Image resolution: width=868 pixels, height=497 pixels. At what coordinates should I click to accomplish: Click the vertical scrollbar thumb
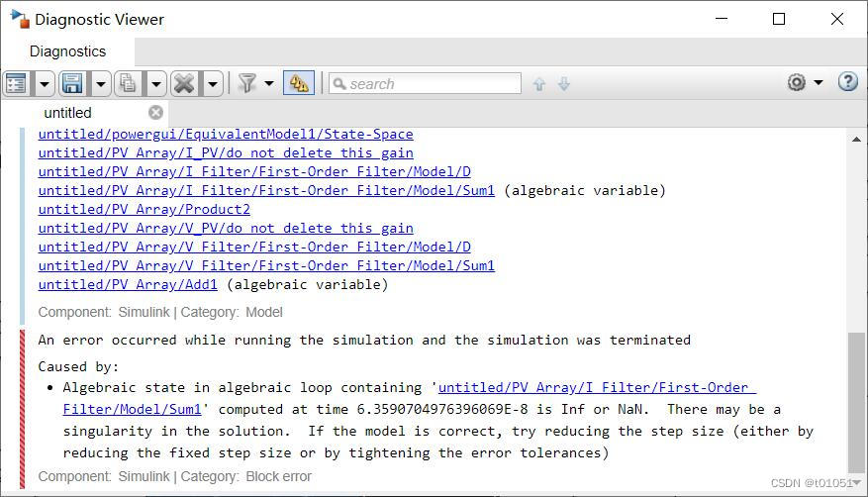coord(856,403)
